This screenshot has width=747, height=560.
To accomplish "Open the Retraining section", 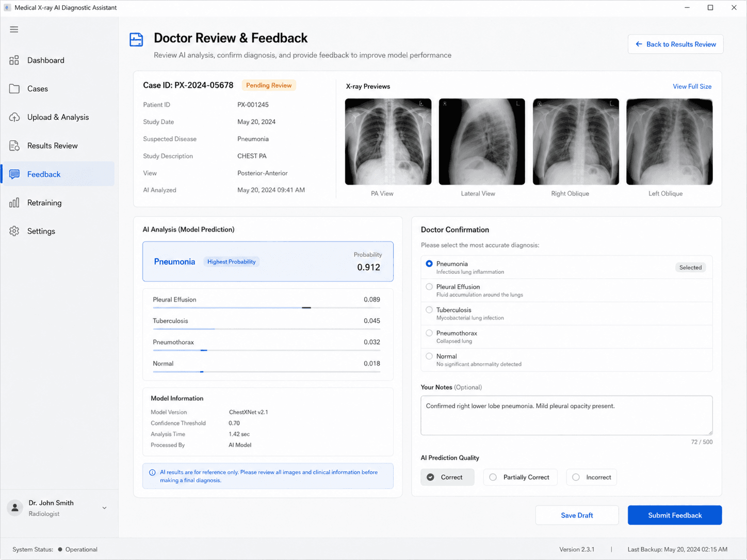I will tap(58, 203).
